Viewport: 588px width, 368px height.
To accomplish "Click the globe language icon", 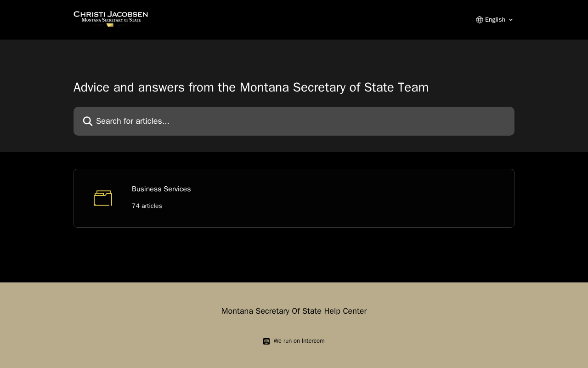I will tap(480, 20).
